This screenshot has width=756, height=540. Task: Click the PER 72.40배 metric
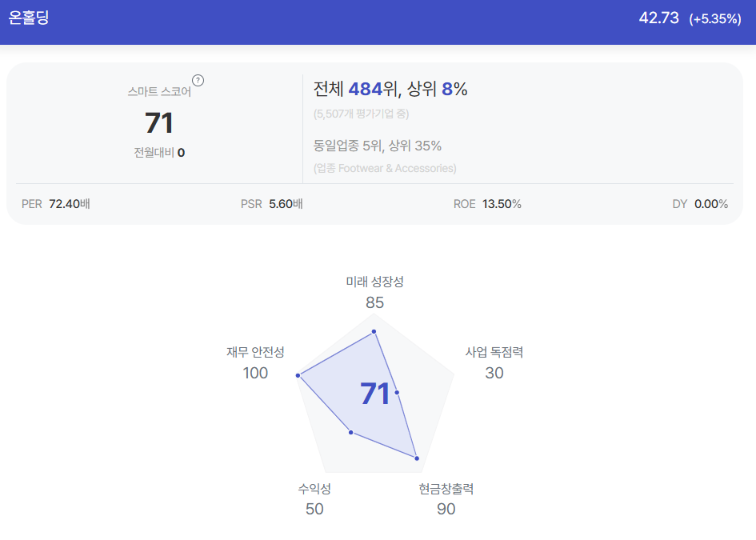(x=56, y=204)
